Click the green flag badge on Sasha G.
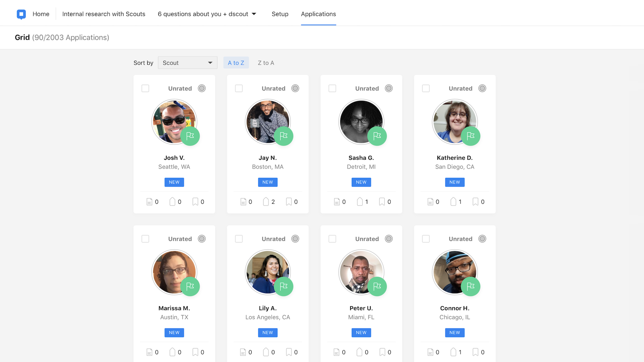This screenshot has width=644, height=362. (x=377, y=136)
